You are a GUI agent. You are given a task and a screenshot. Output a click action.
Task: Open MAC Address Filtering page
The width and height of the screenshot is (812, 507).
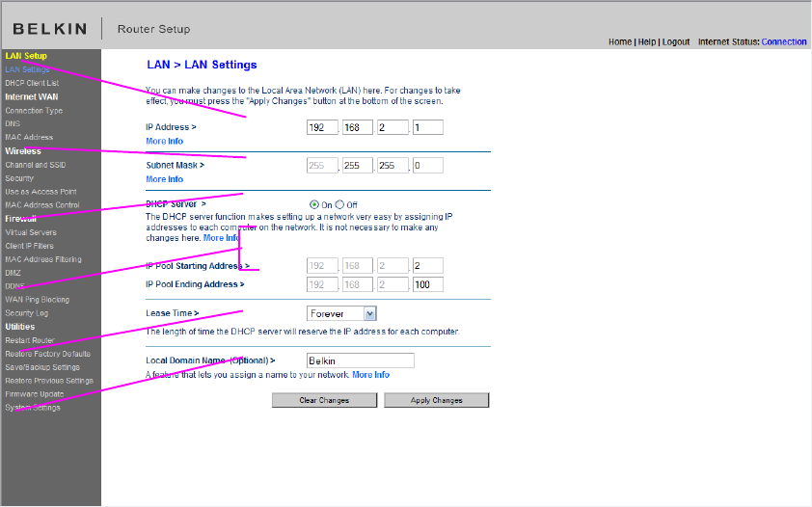(43, 259)
